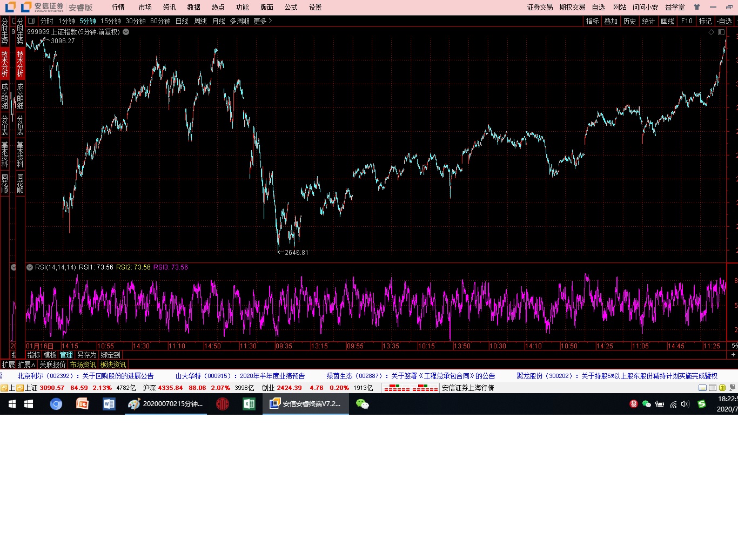Click the WeChat icon in system tray

(646, 404)
